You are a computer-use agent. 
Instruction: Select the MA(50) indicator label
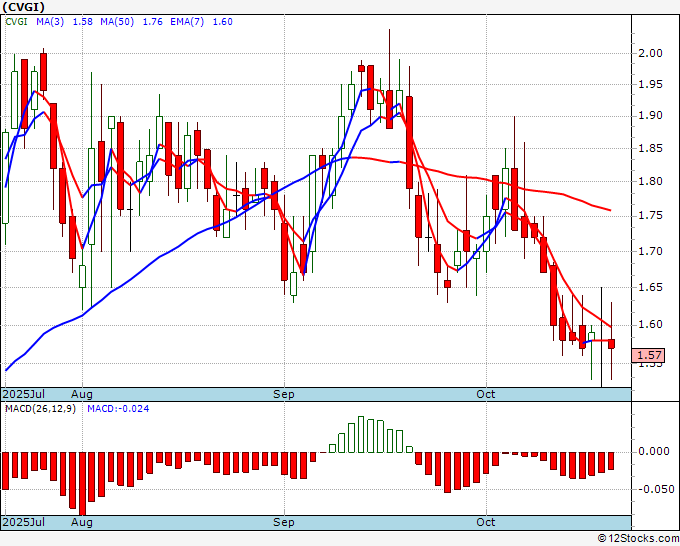117,22
